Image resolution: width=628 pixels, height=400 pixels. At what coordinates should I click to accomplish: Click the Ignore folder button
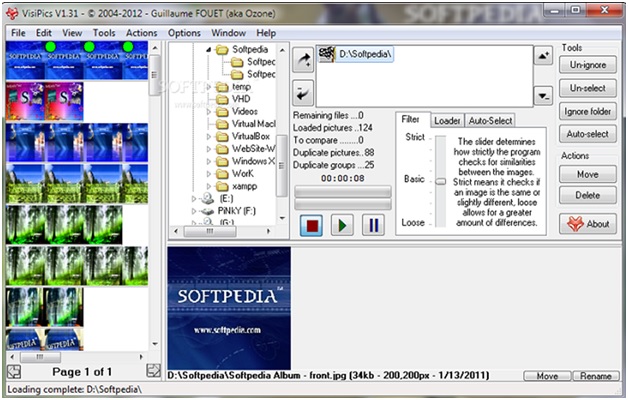(x=587, y=110)
